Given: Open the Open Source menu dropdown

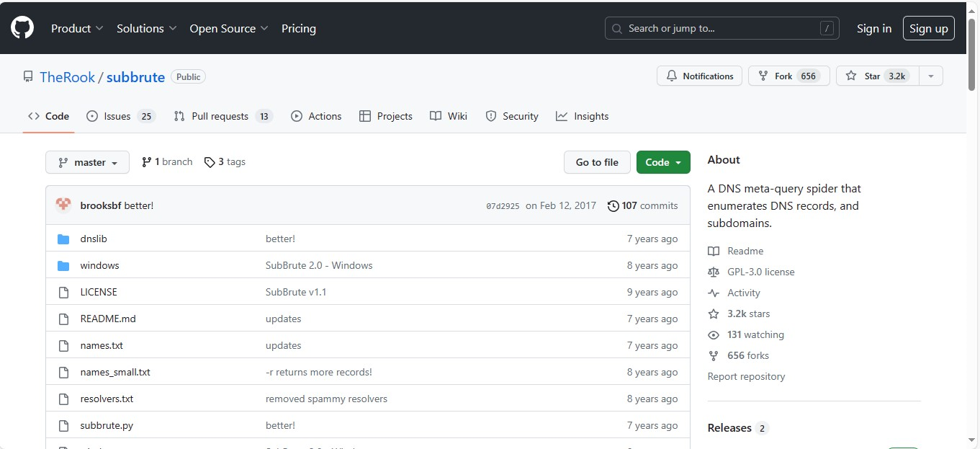Looking at the screenshot, I should [x=229, y=28].
